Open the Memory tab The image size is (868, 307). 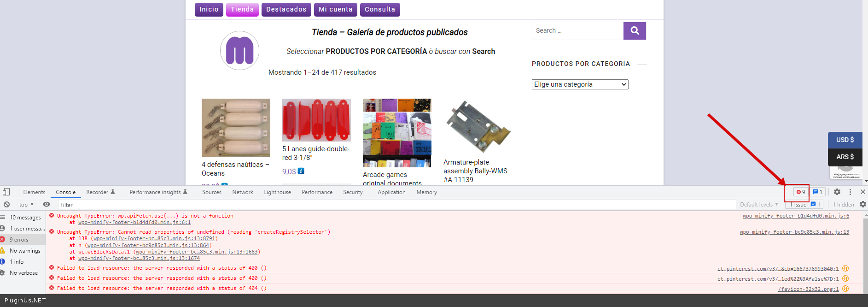click(x=426, y=192)
